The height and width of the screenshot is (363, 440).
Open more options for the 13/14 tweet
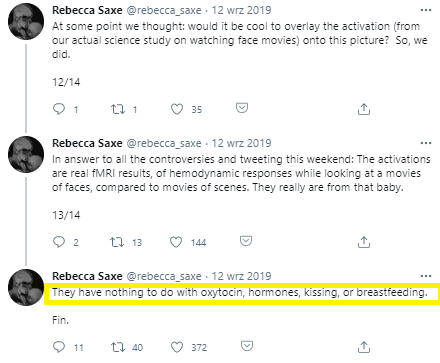tap(426, 143)
